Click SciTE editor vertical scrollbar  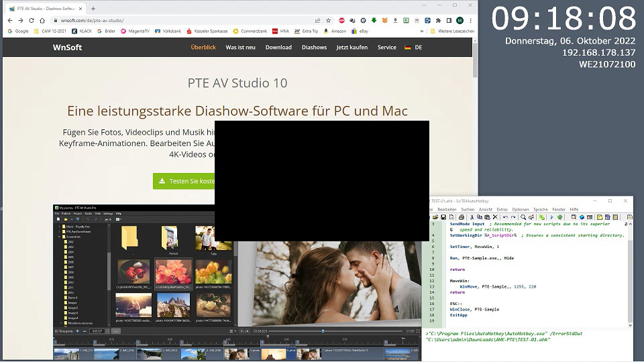tap(631, 281)
